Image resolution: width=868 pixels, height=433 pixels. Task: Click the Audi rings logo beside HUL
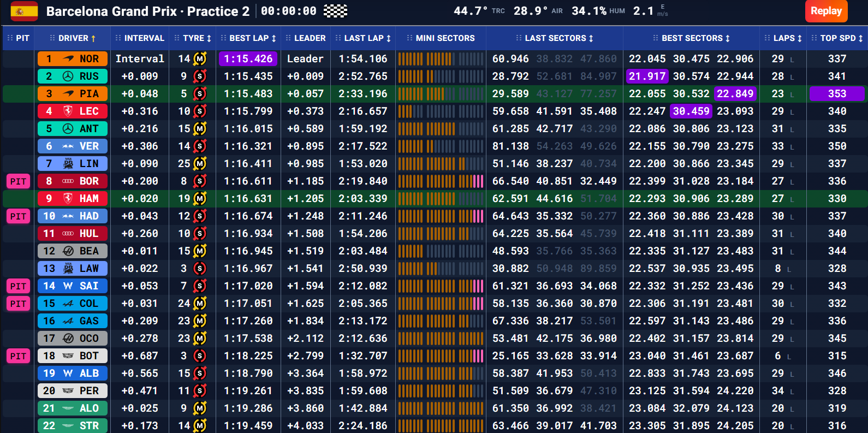click(x=68, y=233)
